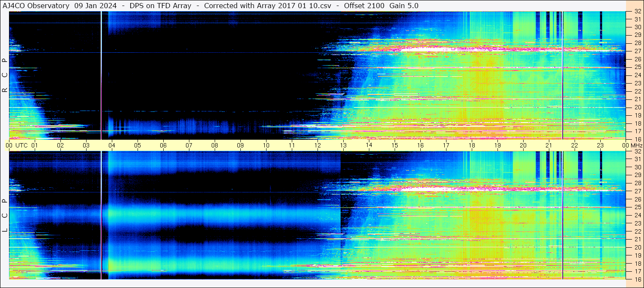Click the AJ4CO Observatory title text

click(36, 6)
